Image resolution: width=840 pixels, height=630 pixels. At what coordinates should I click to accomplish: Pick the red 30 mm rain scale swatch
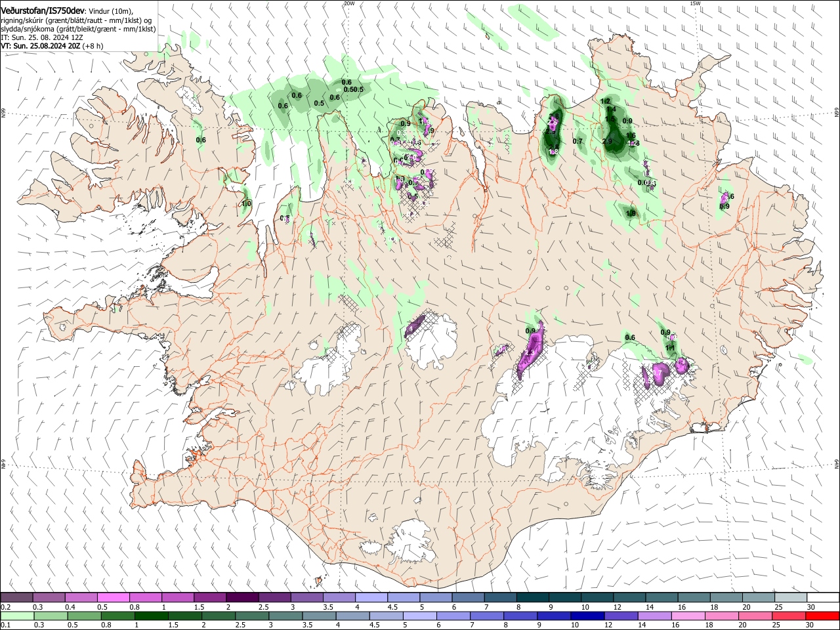821,616
